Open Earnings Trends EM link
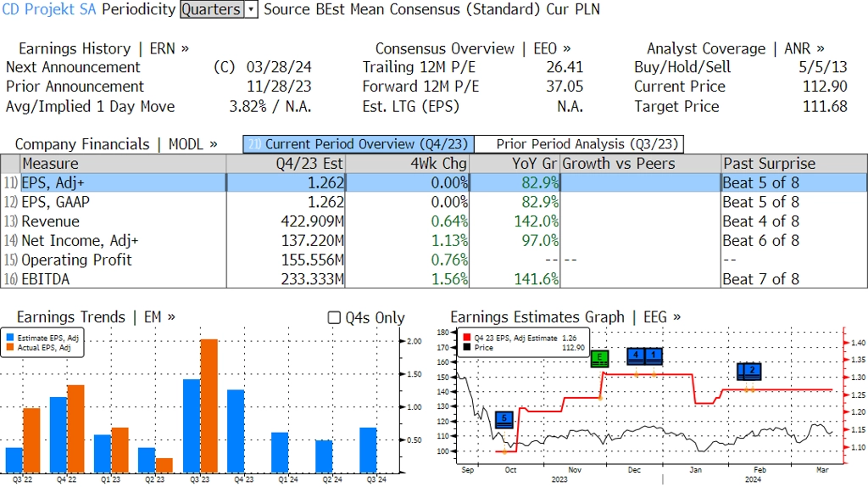Screen dimensions: 868x487 click(x=96, y=317)
